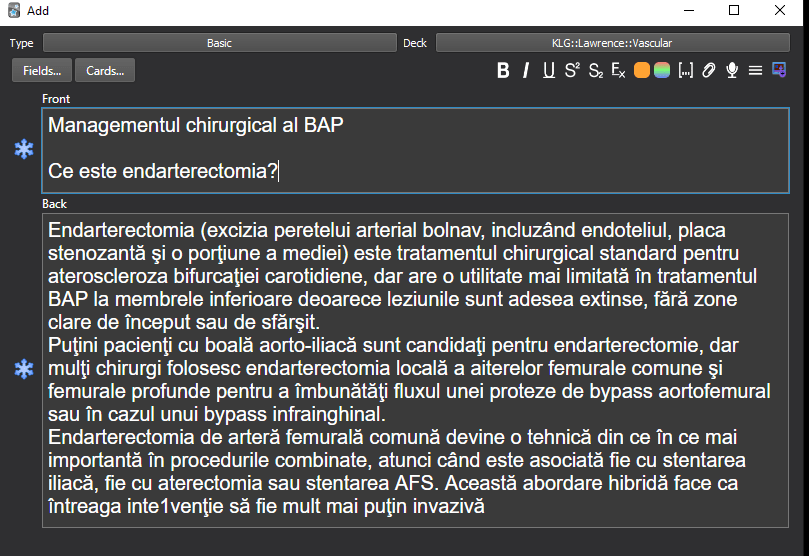Apply subscript formatting

pyautogui.click(x=596, y=70)
